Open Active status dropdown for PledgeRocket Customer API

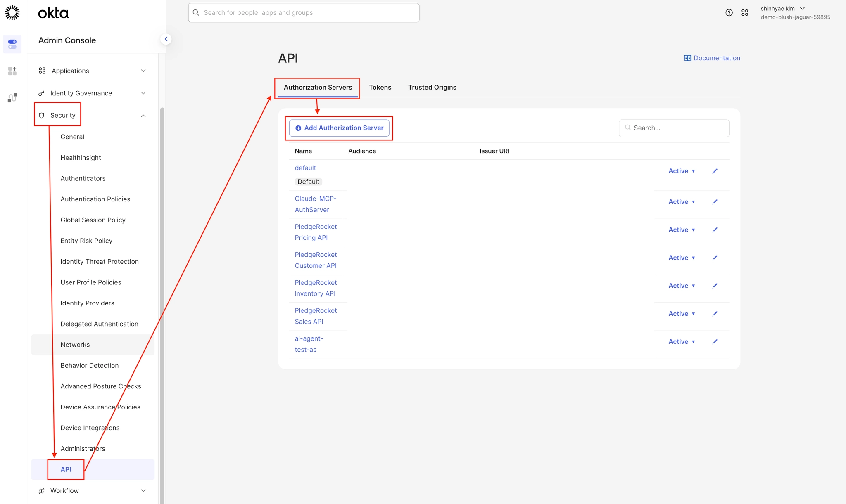682,258
